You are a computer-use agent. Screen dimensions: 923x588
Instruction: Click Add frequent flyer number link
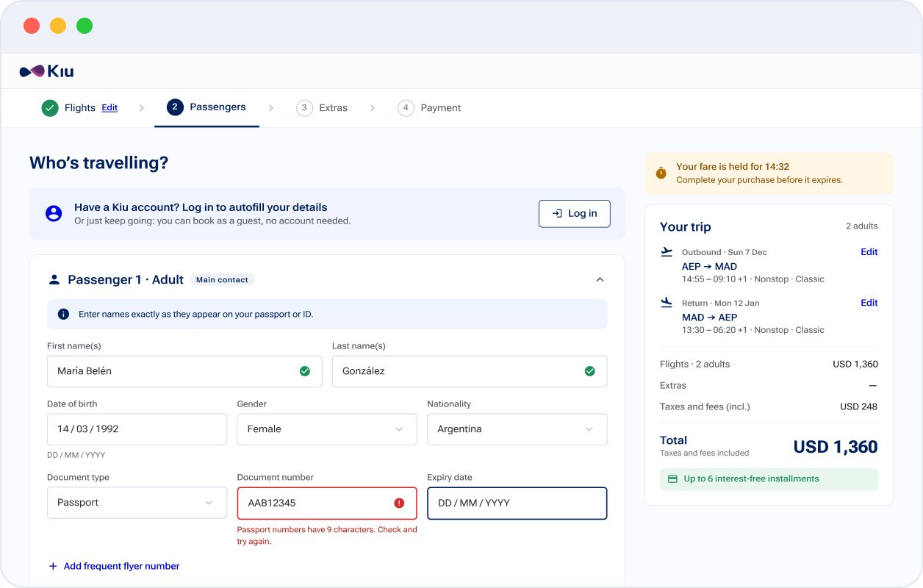tap(114, 566)
